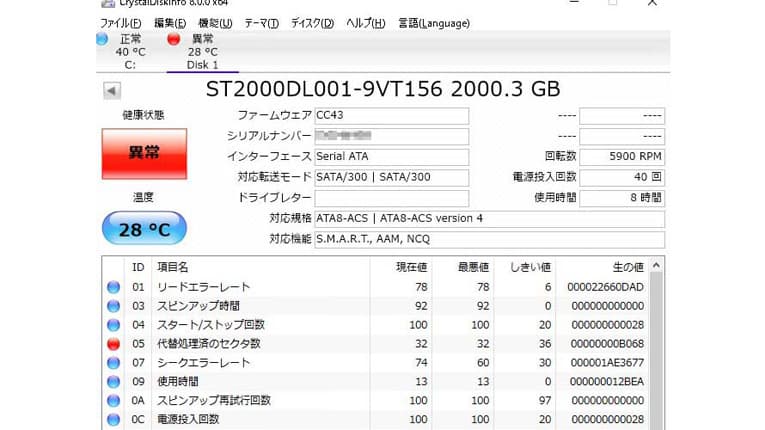Open the ディスク(D) menu
This screenshot has width=765, height=430.
(312, 22)
